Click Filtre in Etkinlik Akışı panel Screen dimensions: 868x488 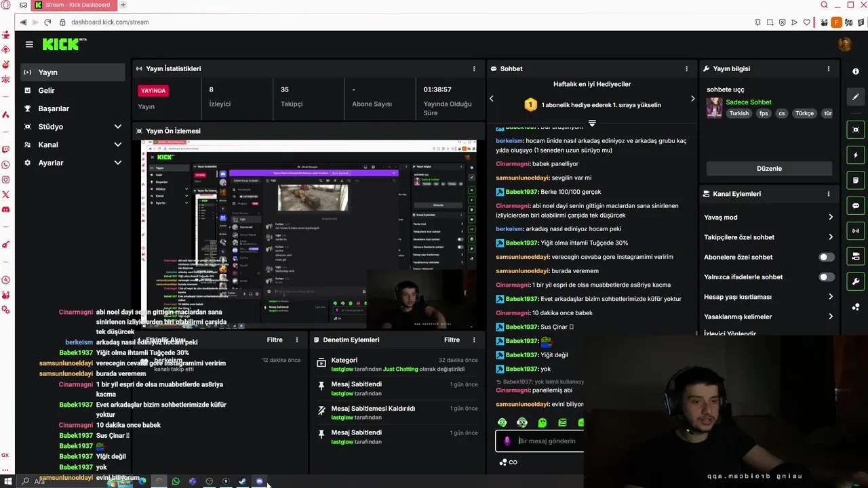(275, 340)
